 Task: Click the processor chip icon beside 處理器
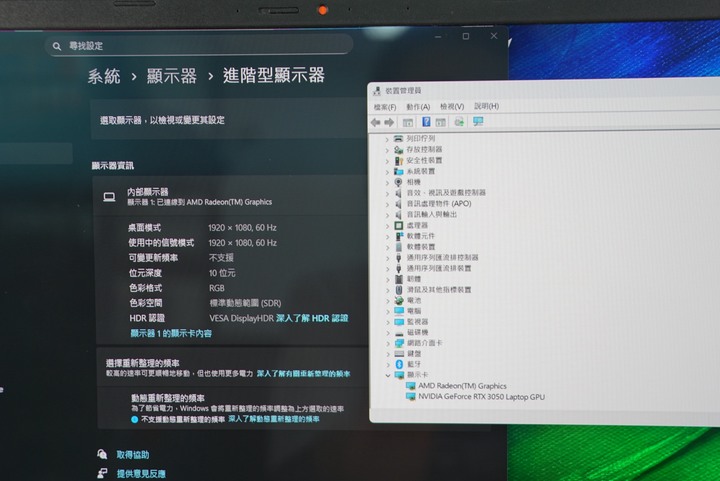(399, 225)
